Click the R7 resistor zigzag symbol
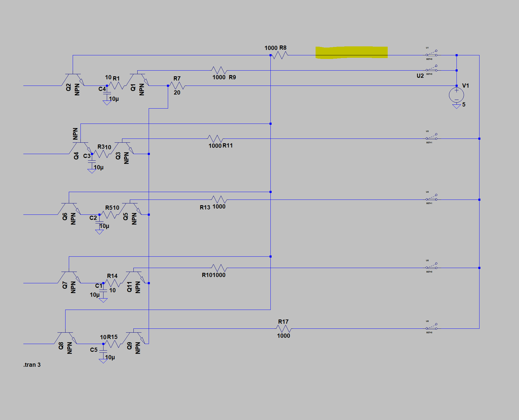Viewport: 519px width, 420px height. pyautogui.click(x=177, y=86)
